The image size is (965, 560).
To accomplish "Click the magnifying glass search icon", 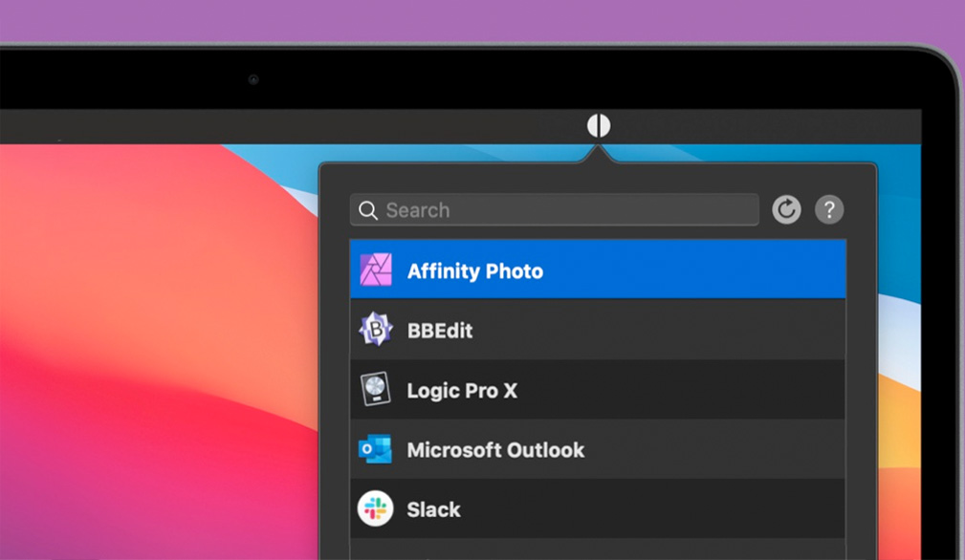I will [368, 210].
